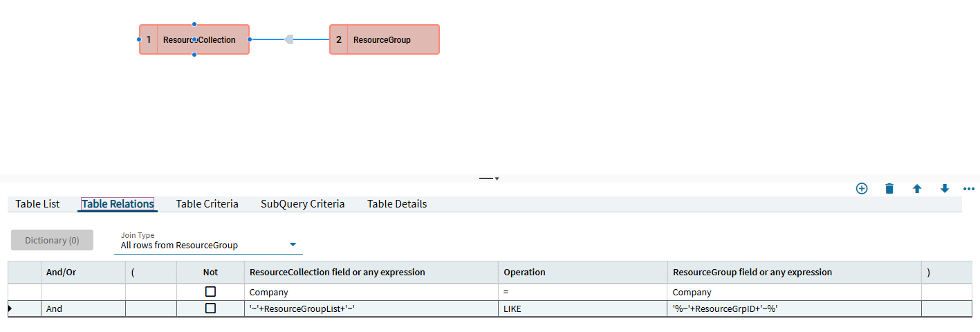Move relation up with arrow icon
The image size is (980, 332).
tap(917, 188)
